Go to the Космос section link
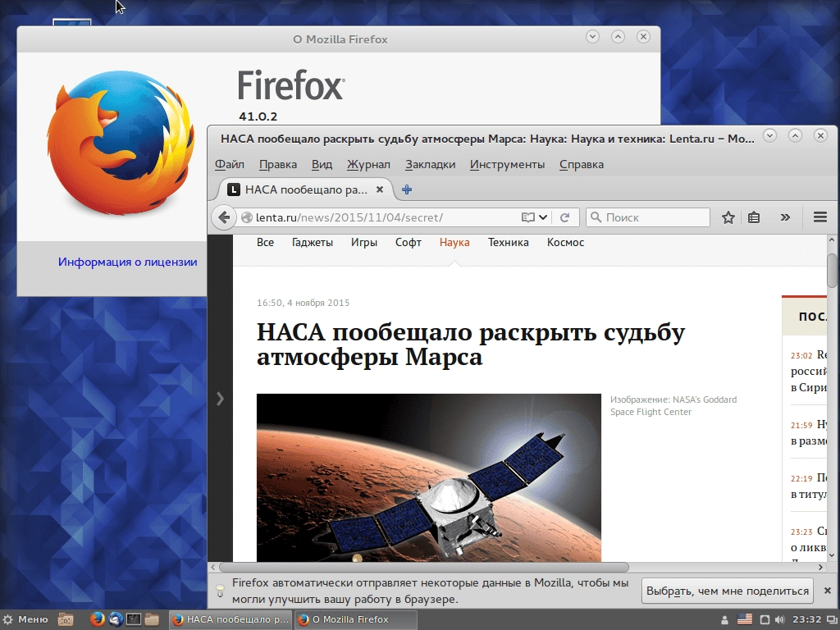This screenshot has height=630, width=840. [565, 242]
